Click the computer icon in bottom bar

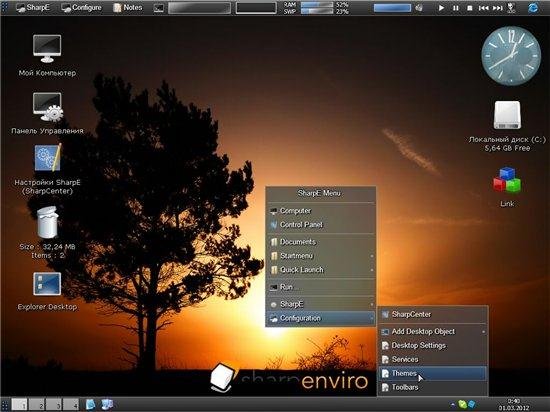coord(107,405)
